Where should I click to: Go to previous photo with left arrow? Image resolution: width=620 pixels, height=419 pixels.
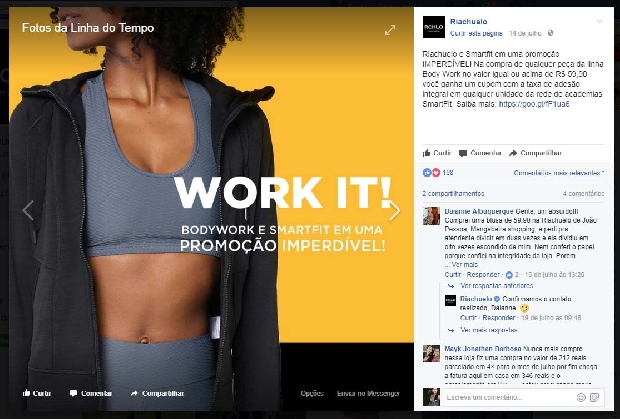[28, 210]
